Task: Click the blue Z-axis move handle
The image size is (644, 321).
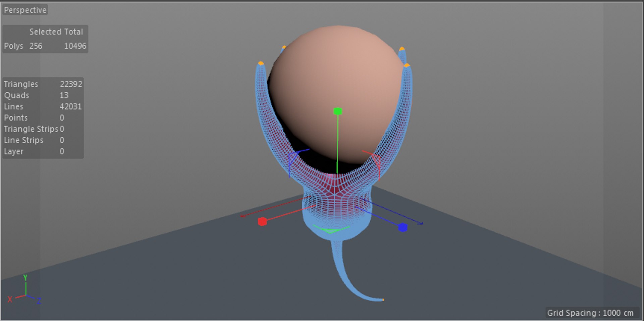Action: click(403, 227)
